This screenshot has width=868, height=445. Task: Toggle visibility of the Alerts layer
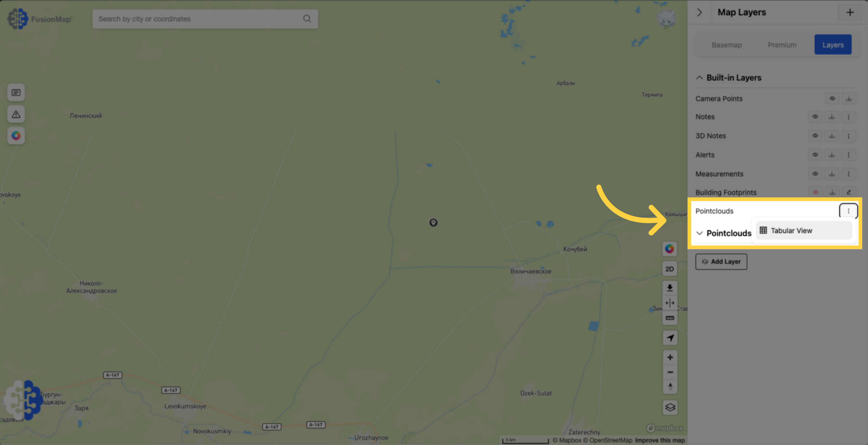click(x=815, y=155)
